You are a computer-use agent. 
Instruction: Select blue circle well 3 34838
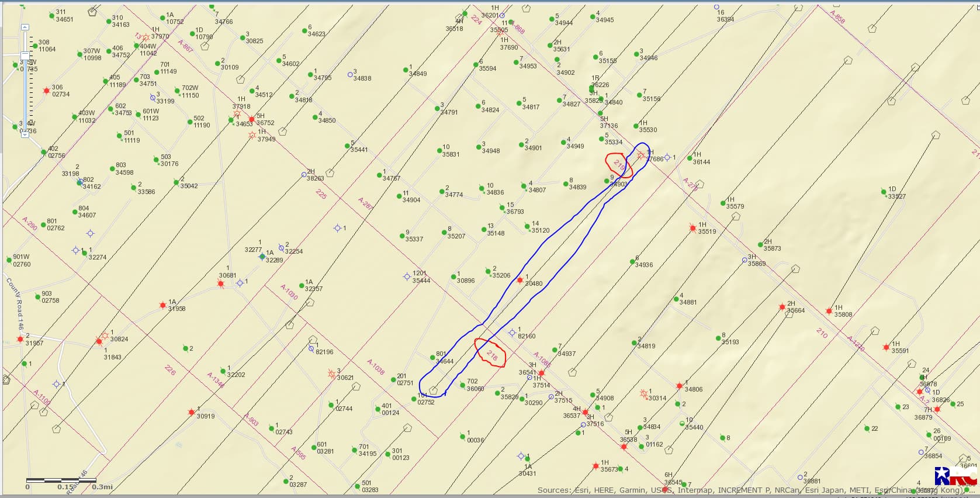click(x=350, y=75)
